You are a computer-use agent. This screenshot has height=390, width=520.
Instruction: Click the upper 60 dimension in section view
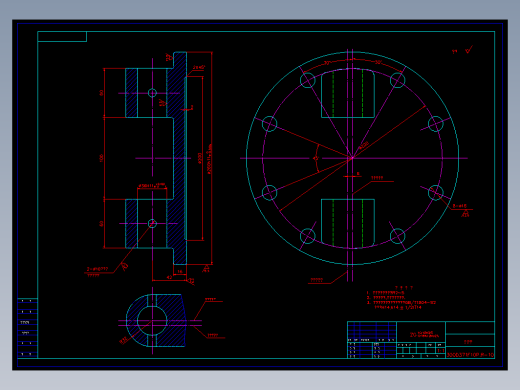101,93
